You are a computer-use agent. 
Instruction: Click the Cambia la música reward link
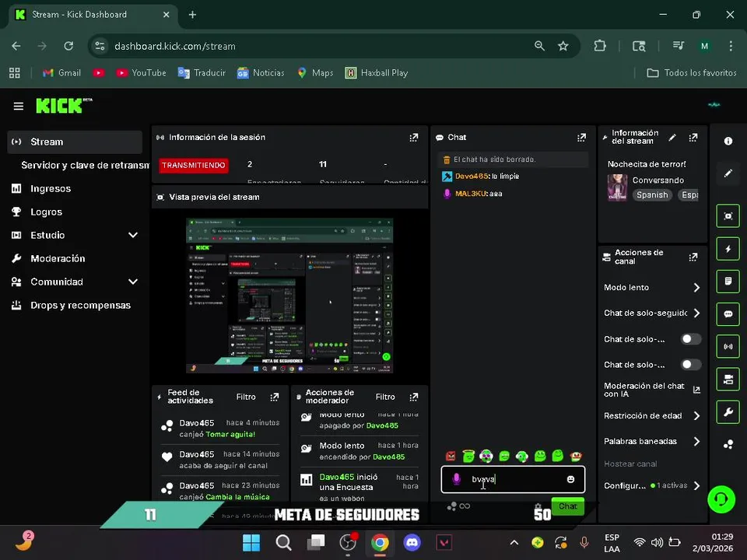pyautogui.click(x=237, y=497)
